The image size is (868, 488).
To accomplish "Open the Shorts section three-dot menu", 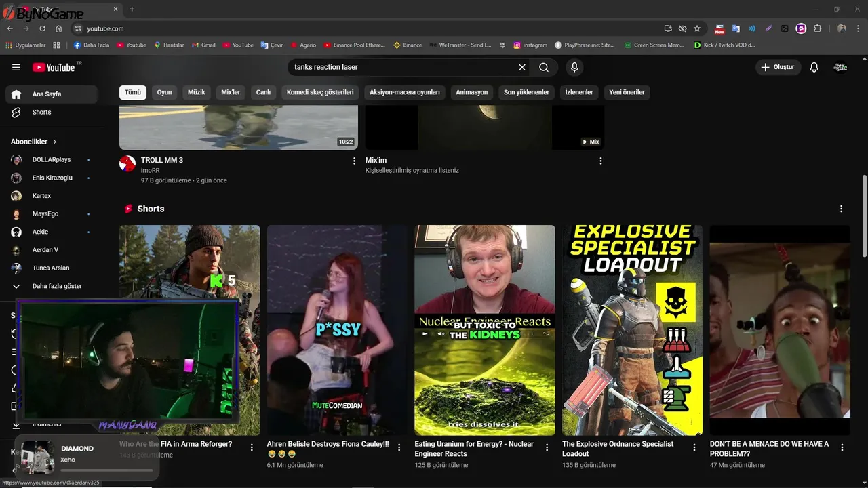I will (842, 209).
